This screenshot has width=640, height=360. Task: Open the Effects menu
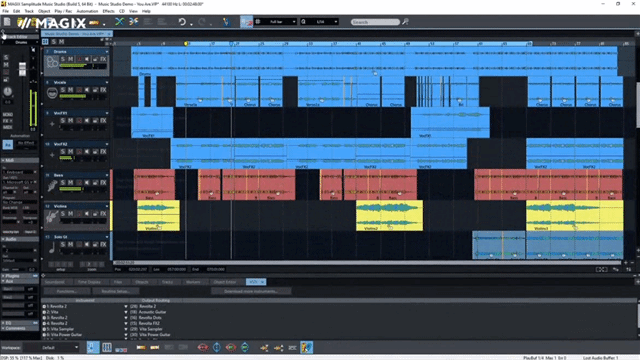click(108, 11)
